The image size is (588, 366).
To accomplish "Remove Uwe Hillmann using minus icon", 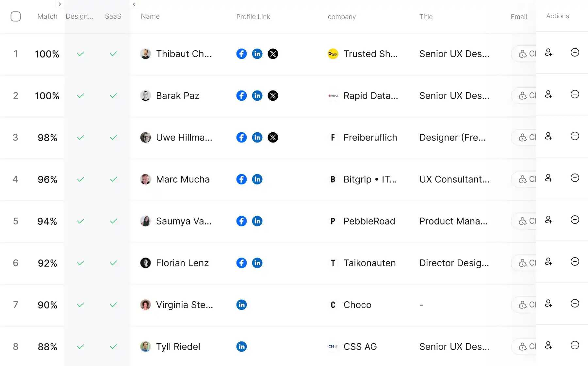I will 575,136.
